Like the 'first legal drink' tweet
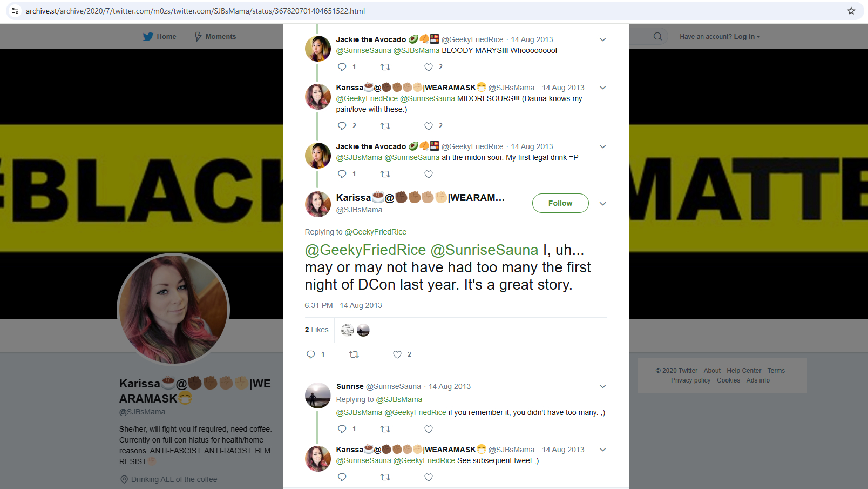The width and height of the screenshot is (868, 489). point(429,174)
